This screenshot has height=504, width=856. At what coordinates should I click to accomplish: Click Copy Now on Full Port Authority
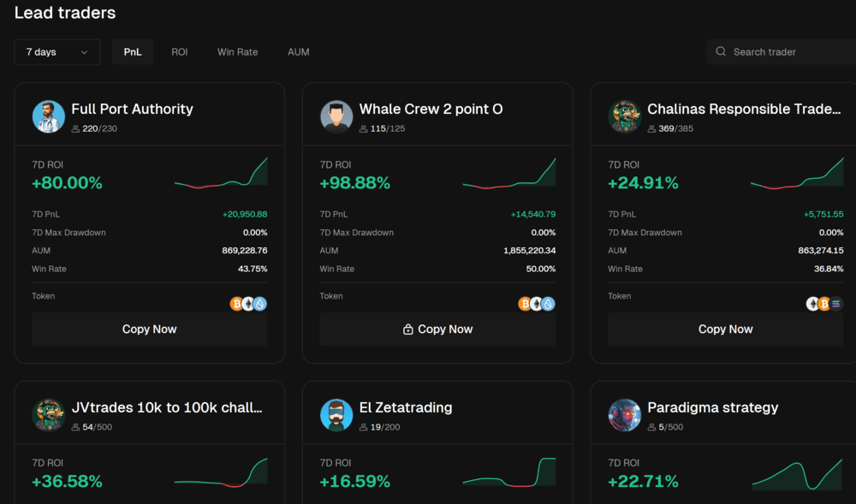click(149, 329)
